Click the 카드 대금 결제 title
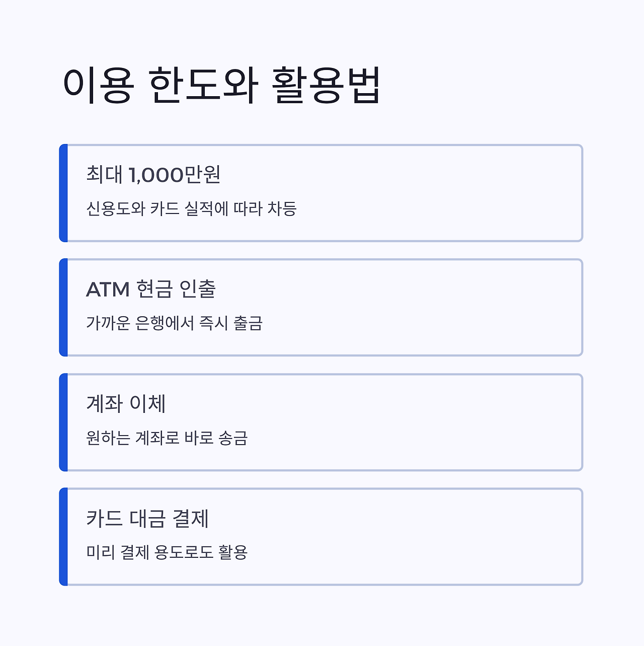 [x=147, y=518]
